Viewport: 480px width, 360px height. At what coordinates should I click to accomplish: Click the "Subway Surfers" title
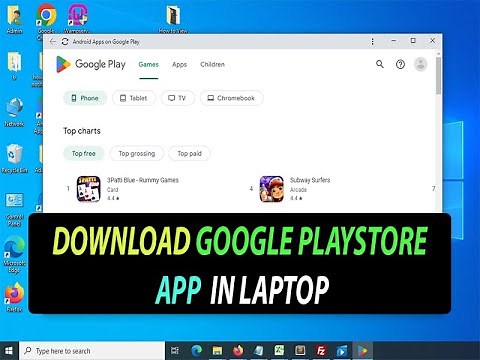pyautogui.click(x=310, y=180)
